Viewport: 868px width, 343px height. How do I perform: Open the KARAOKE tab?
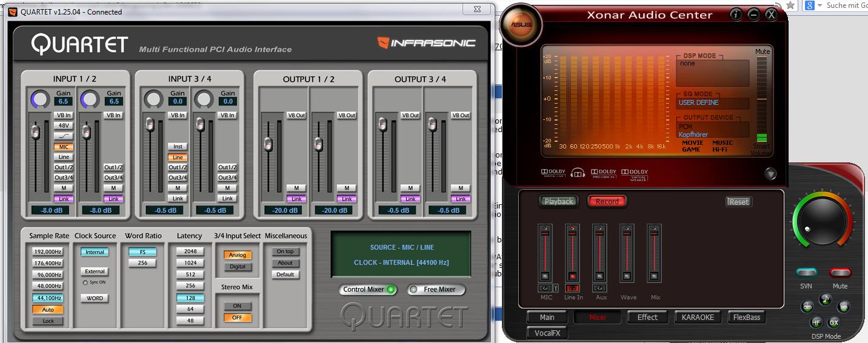[698, 317]
